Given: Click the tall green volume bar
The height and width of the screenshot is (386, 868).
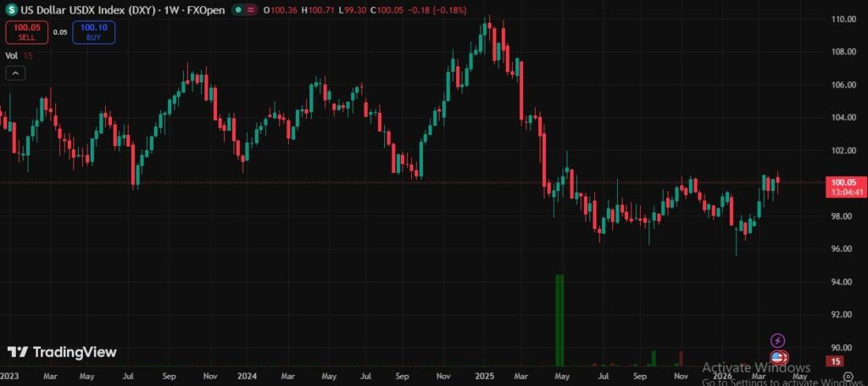Looking at the screenshot, I should (x=559, y=318).
